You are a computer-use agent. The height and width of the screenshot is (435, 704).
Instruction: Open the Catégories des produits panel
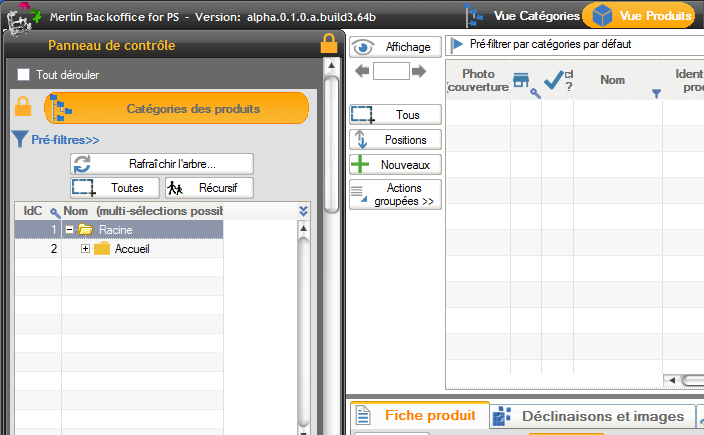[x=176, y=108]
